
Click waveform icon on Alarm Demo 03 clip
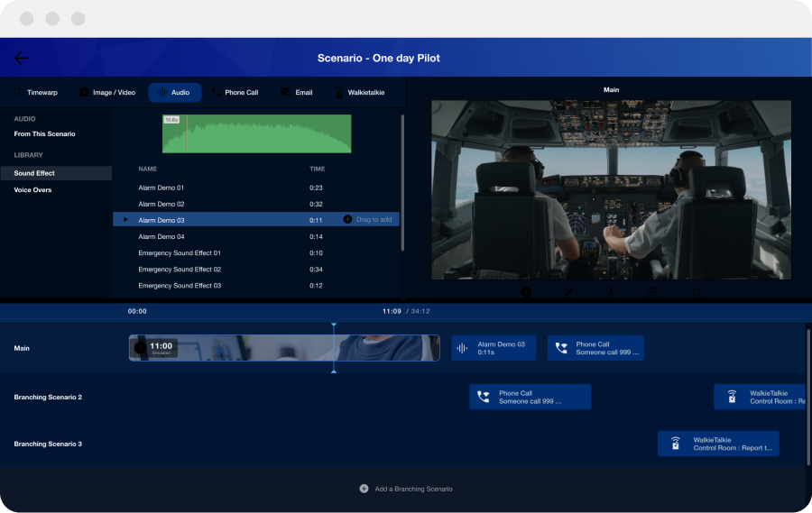462,348
